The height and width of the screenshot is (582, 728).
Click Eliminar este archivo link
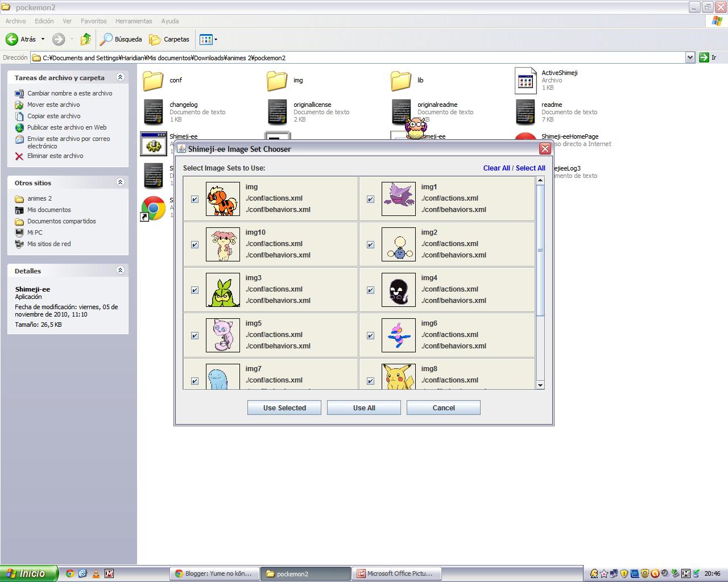[55, 156]
